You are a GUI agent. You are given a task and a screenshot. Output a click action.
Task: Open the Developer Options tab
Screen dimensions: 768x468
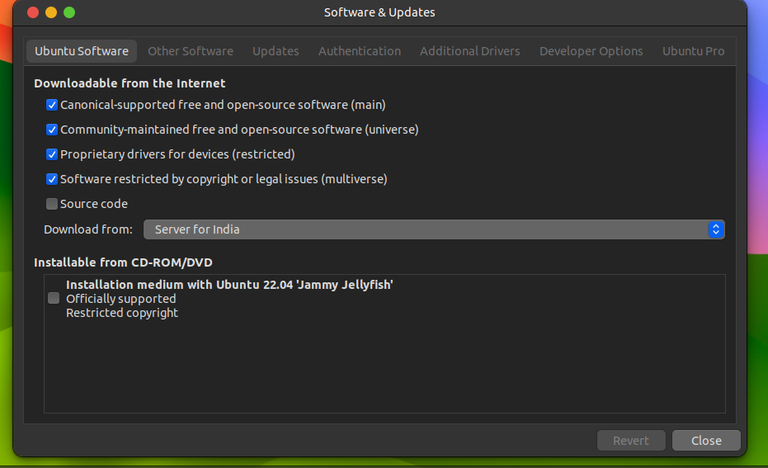tap(591, 51)
